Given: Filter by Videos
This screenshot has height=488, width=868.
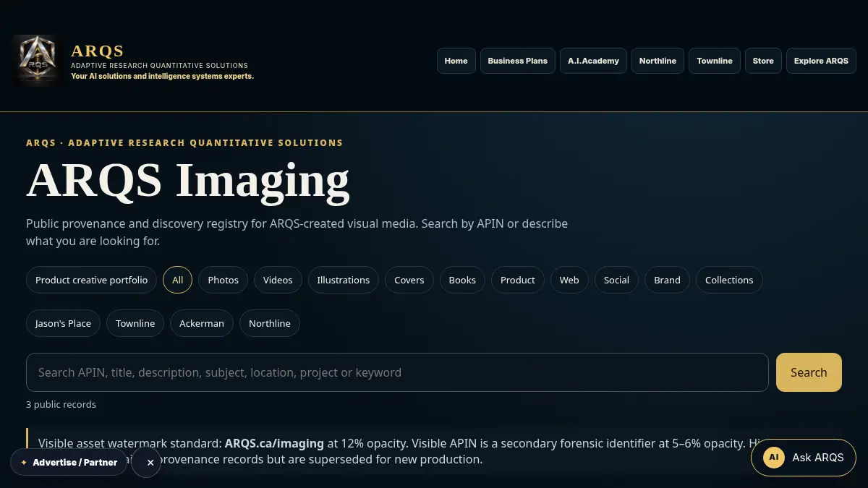Looking at the screenshot, I should click(x=278, y=280).
